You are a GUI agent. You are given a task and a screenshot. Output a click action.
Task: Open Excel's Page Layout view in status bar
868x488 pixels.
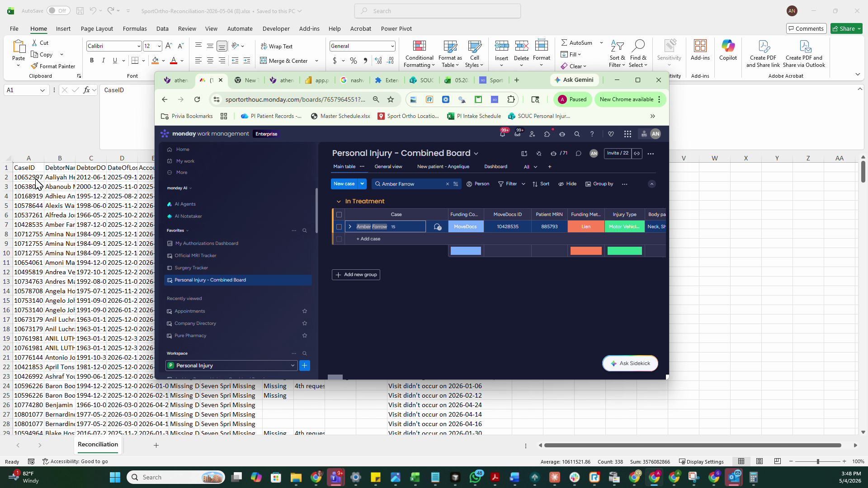(759, 461)
